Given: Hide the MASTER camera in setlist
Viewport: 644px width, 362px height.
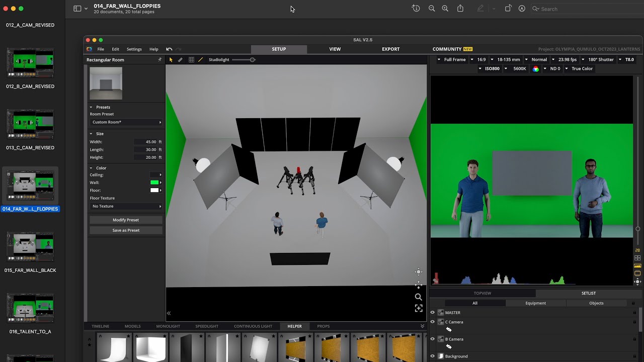Looking at the screenshot, I should 432,313.
